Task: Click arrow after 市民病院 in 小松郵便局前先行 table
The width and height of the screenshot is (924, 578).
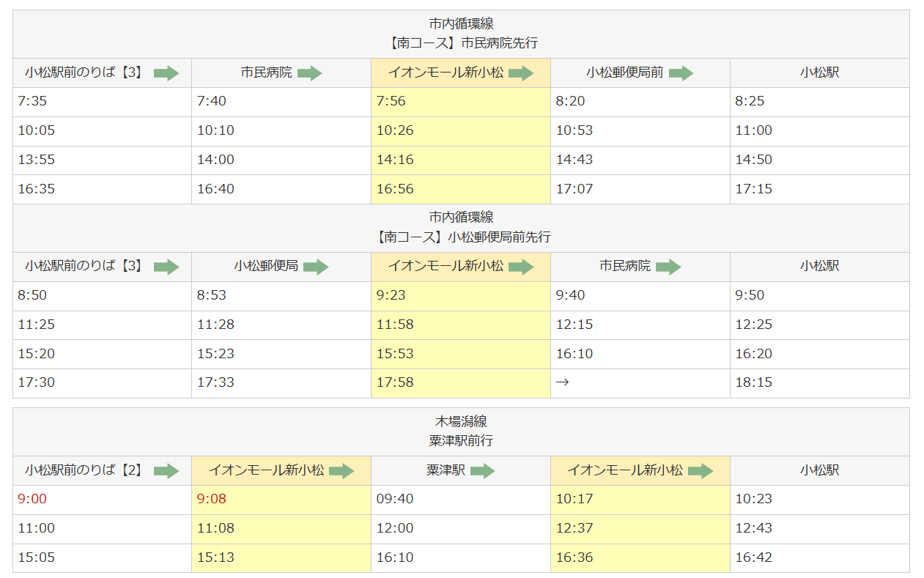Action: tap(668, 267)
